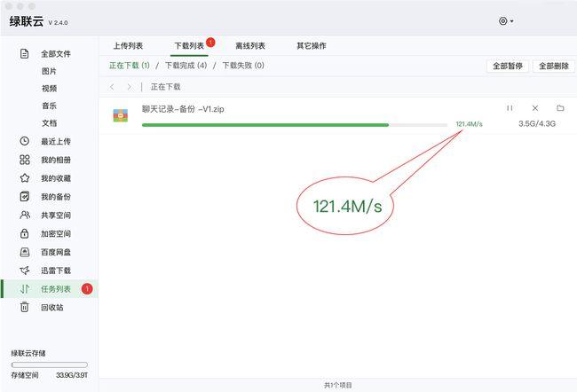Open 百度网盘 label in sidebar
The width and height of the screenshot is (577, 392).
pyautogui.click(x=56, y=252)
